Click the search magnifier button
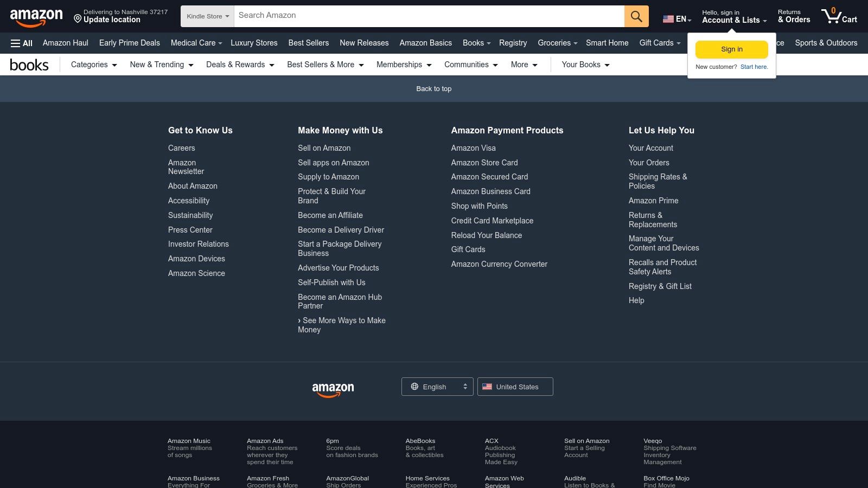The image size is (868, 488). (x=636, y=16)
